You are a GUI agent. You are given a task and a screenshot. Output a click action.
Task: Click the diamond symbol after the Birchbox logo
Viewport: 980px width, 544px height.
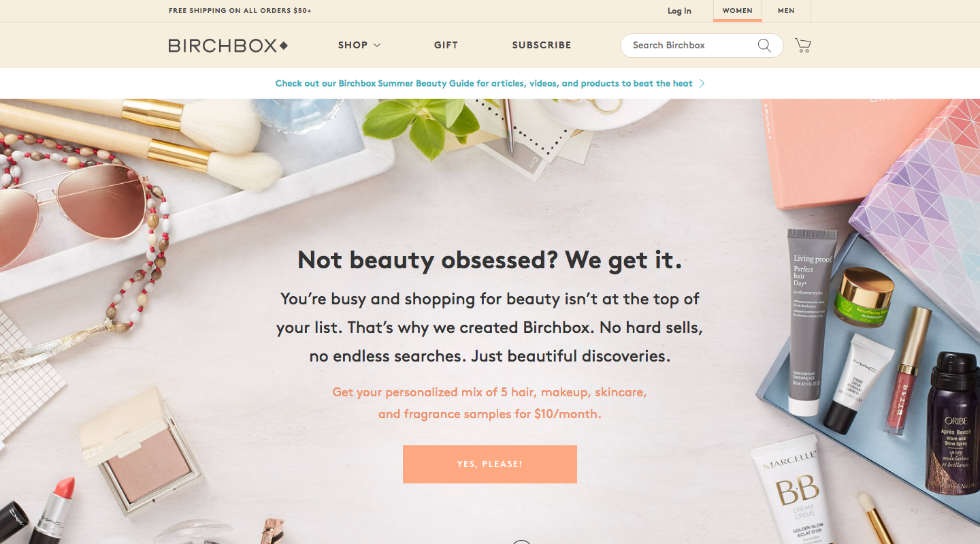[284, 46]
